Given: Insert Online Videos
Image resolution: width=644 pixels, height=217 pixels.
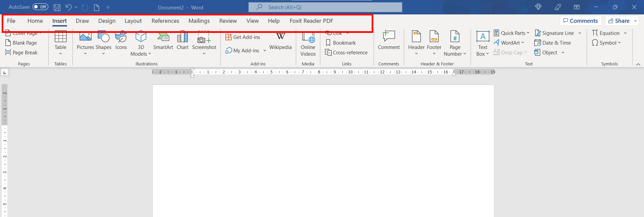Looking at the screenshot, I should click(308, 44).
